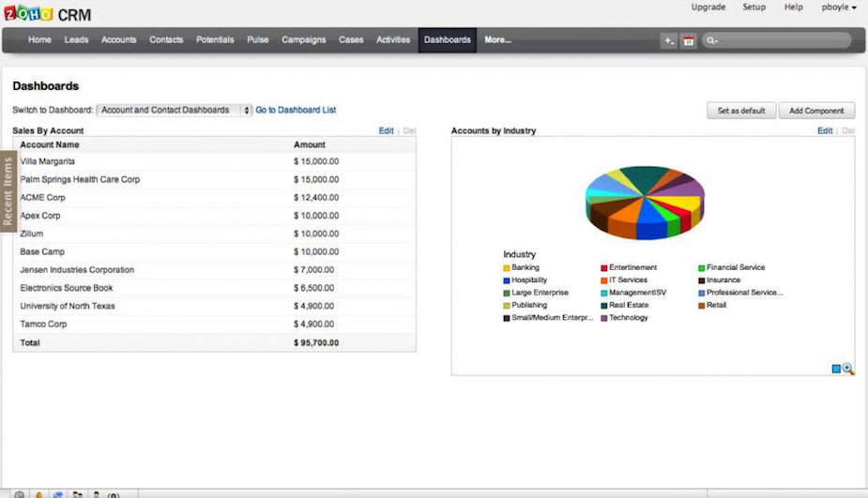The image size is (868, 498).
Task: Click the Hospitality blue legend swatch
Action: (506, 280)
